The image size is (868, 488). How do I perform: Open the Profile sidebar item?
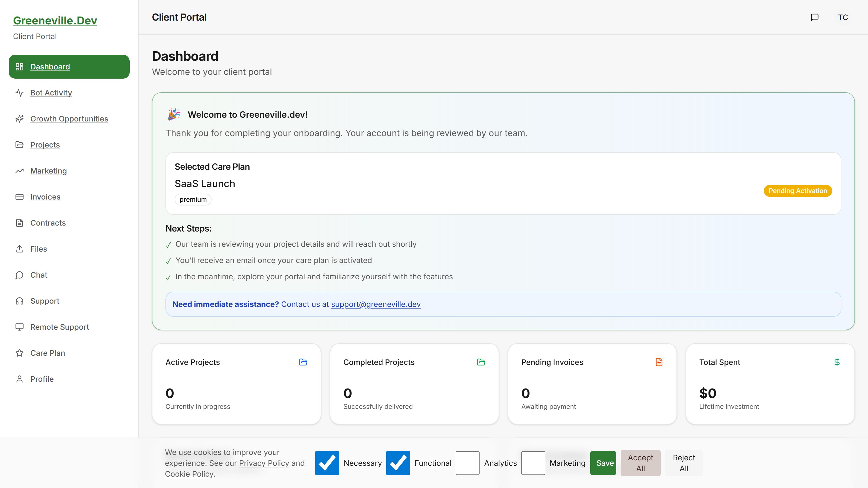pyautogui.click(x=42, y=379)
